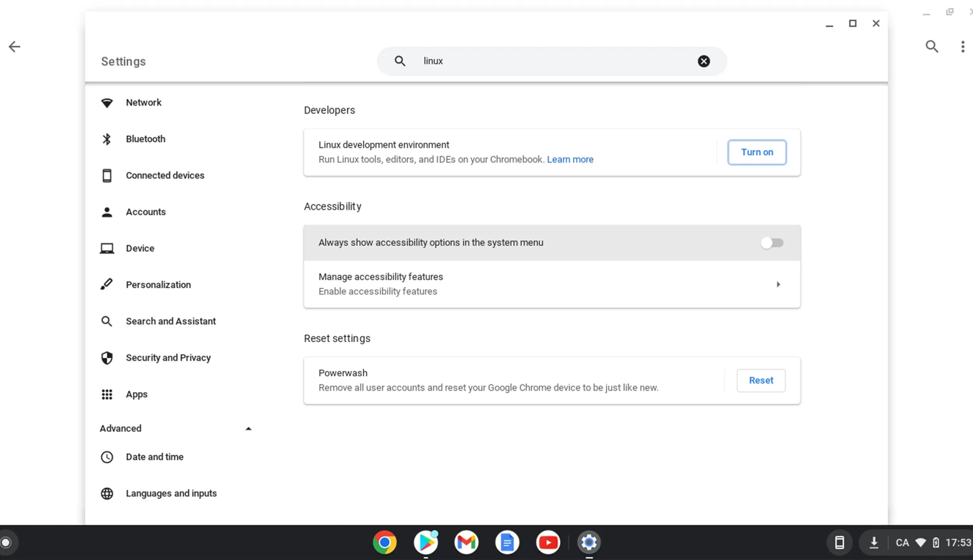Select the Network section icon
The width and height of the screenshot is (973, 560).
[107, 102]
